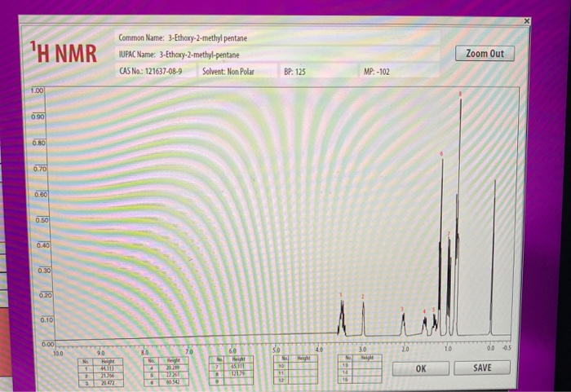571x392 pixels.
Task: Click the Zoom Out button
Action: [x=485, y=54]
